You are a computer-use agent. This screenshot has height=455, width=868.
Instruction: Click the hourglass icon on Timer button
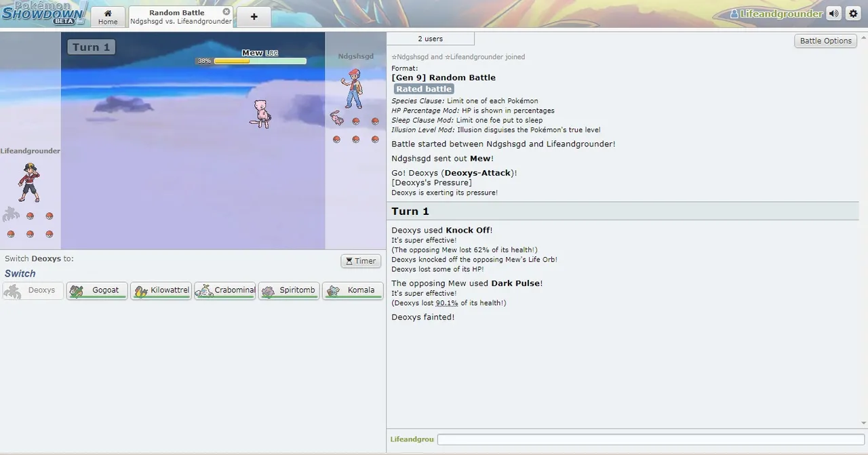349,261
